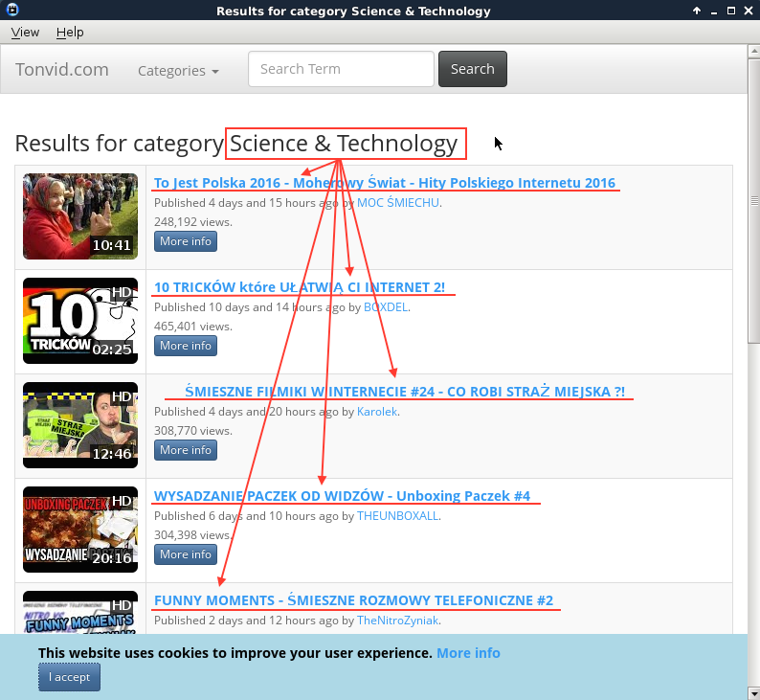The image size is (760, 700).
Task: Open 'WYSADZANIE PACZEK OD WIDZÓW' video title link
Action: pos(342,495)
